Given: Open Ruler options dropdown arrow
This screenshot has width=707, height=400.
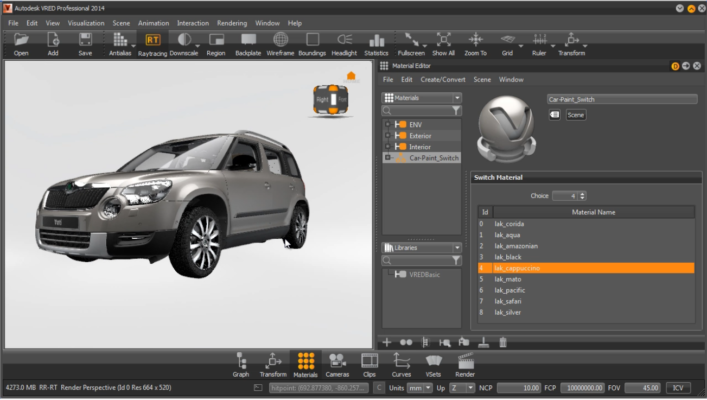Looking at the screenshot, I should [x=553, y=46].
